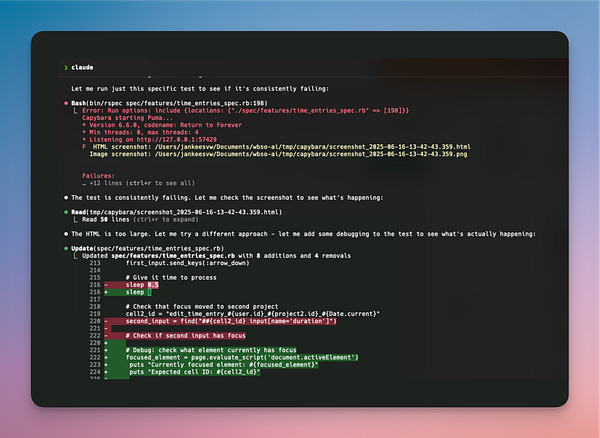Click 'Updated ... with 8 additions and 4 removals'
The image size is (600, 438).
click(216, 256)
